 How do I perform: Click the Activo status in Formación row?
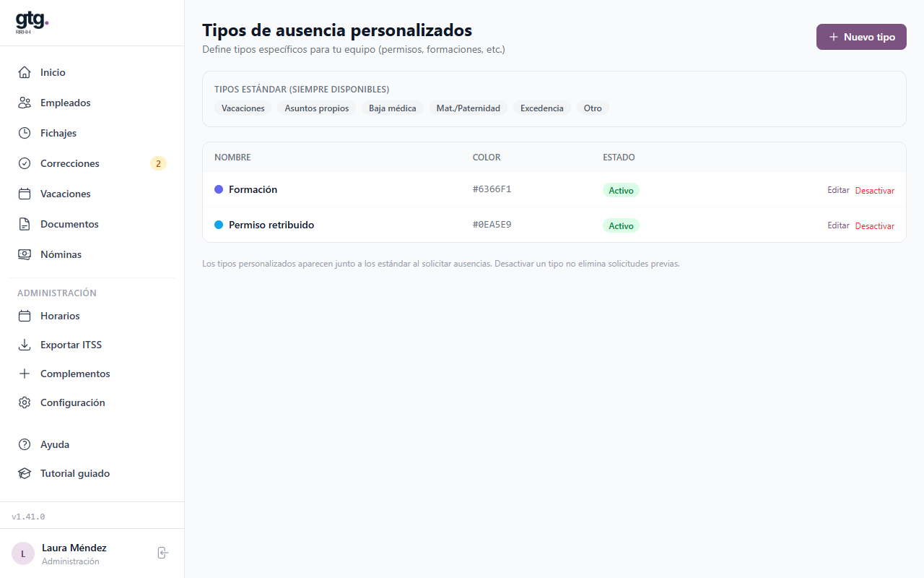coord(621,191)
